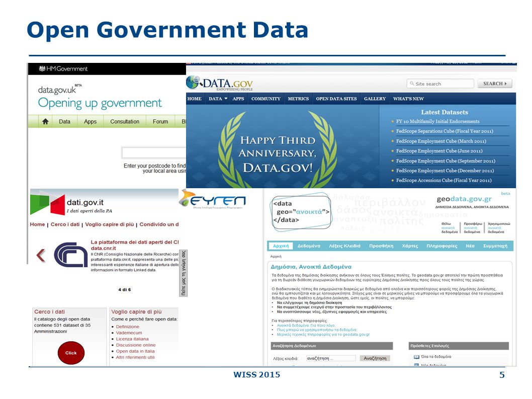Open Data tab on data.gov.uk
Image resolution: width=532 pixels, height=399 pixels.
(x=64, y=121)
